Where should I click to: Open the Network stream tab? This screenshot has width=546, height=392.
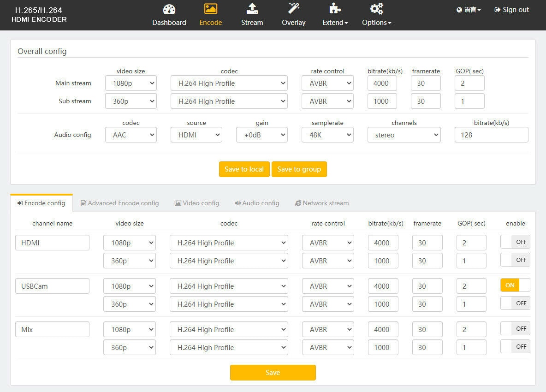click(x=322, y=203)
